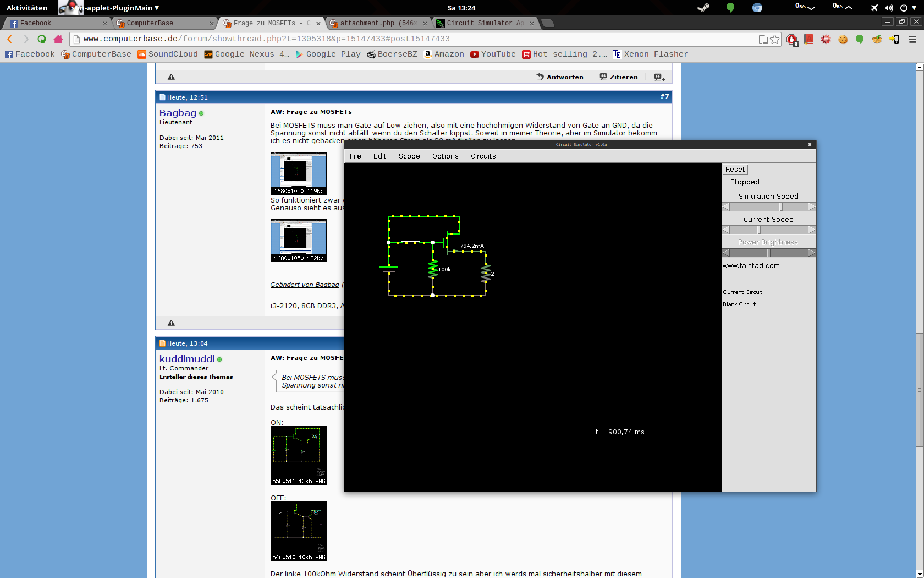
Task: Click the browser forward arrow
Action: tap(26, 39)
